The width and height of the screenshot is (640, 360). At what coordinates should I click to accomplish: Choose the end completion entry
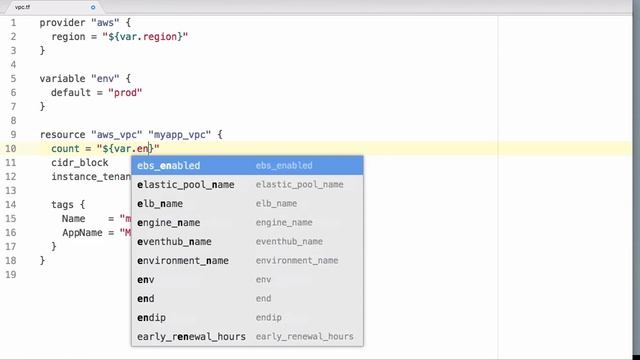coord(247,298)
